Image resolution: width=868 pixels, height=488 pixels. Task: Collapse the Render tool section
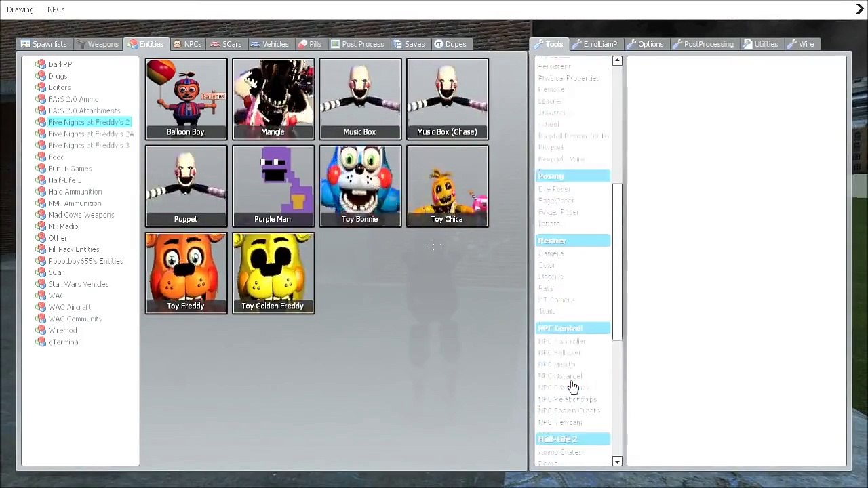click(573, 241)
